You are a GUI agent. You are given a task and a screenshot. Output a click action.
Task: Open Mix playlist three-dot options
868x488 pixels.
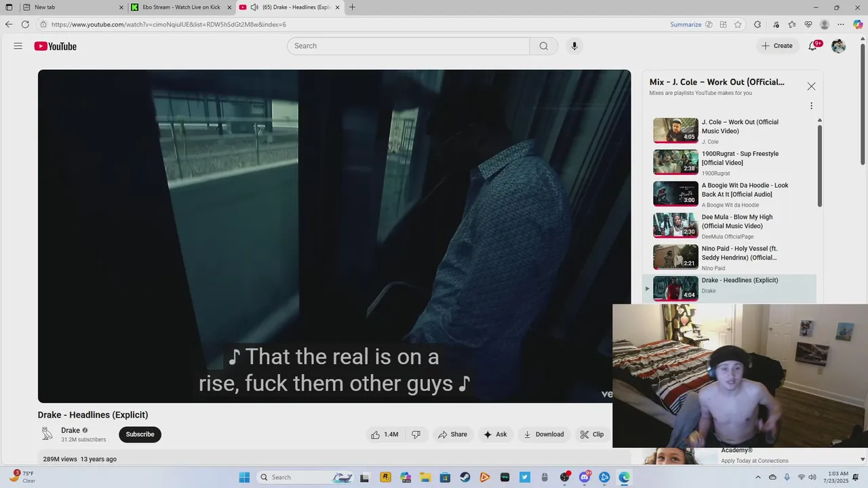point(811,106)
